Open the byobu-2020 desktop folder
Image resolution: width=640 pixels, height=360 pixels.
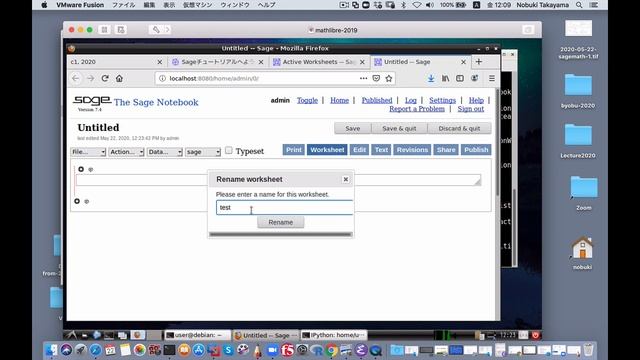coord(578,91)
